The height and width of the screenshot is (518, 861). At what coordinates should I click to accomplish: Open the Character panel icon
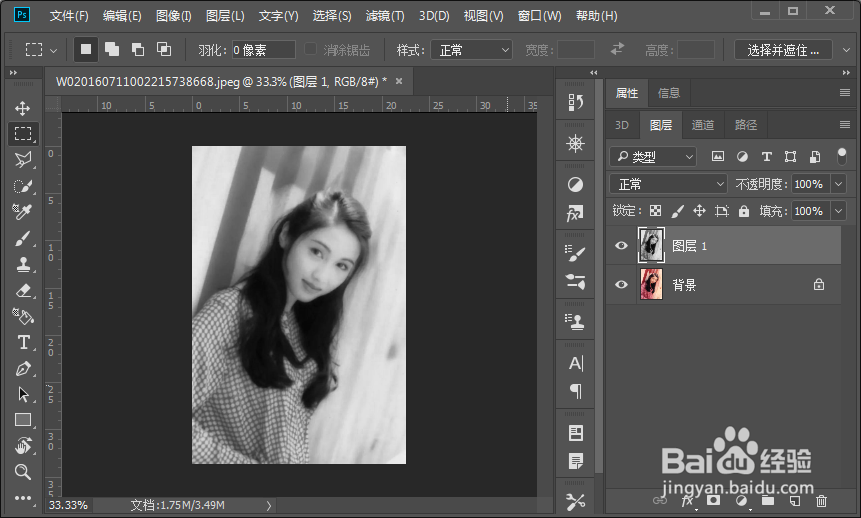click(575, 363)
